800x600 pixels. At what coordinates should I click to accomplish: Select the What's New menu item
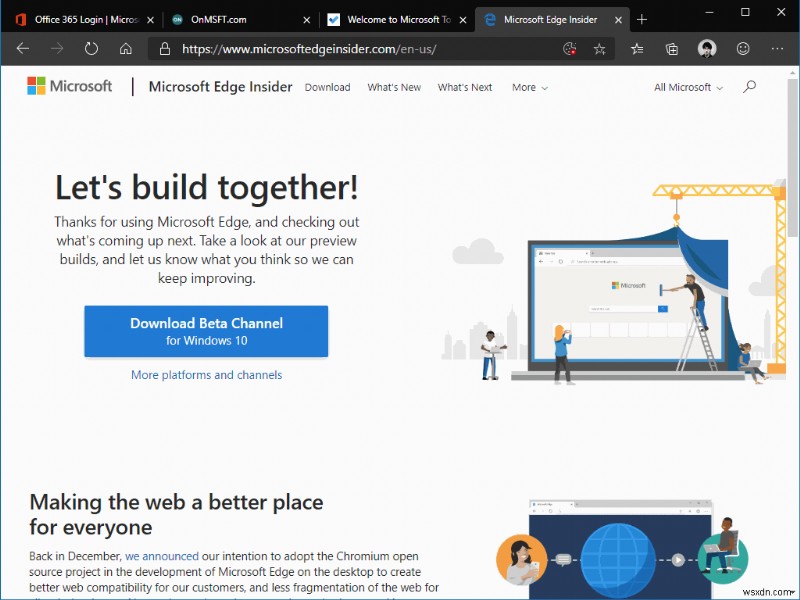394,87
